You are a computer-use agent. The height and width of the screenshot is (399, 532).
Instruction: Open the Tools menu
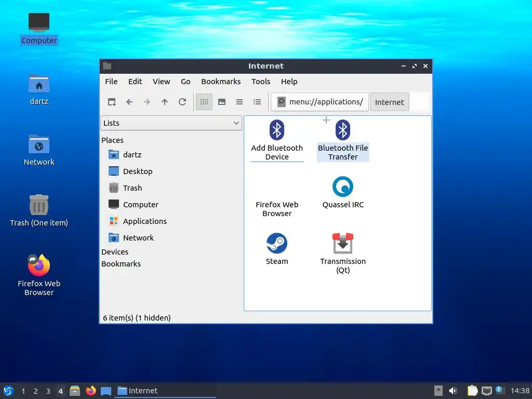click(x=261, y=82)
